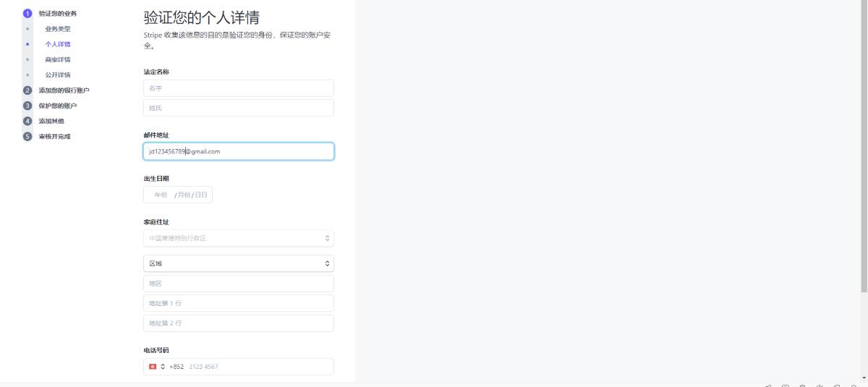868x387 pixels.
Task: Open the '公开详情' sub-step
Action: [x=58, y=75]
